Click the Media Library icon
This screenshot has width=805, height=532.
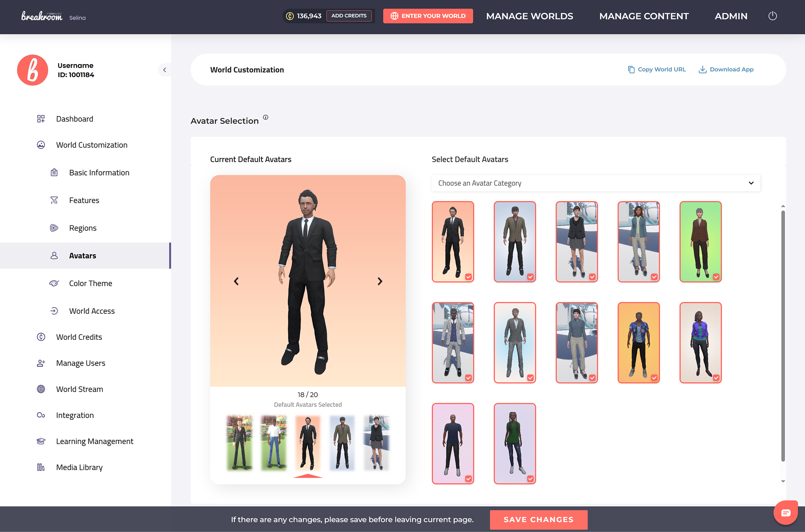click(x=41, y=467)
